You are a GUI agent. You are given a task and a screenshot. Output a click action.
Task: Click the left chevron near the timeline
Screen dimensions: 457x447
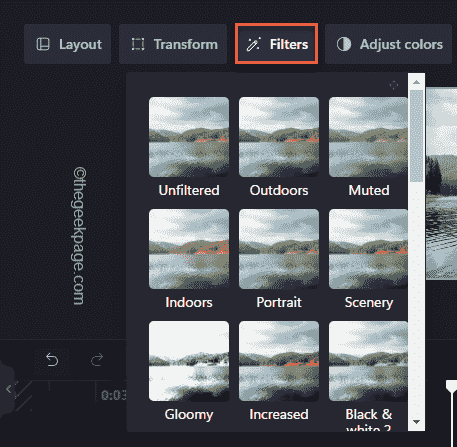click(x=9, y=389)
